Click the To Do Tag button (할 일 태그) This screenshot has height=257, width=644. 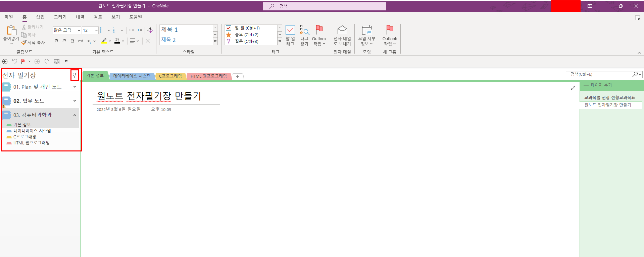tap(290, 36)
